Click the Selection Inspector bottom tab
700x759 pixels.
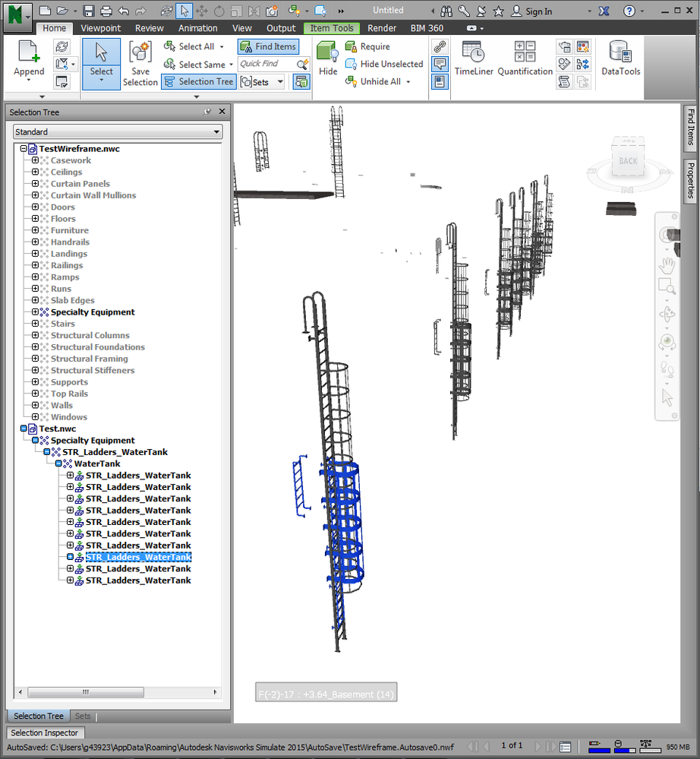tap(45, 732)
